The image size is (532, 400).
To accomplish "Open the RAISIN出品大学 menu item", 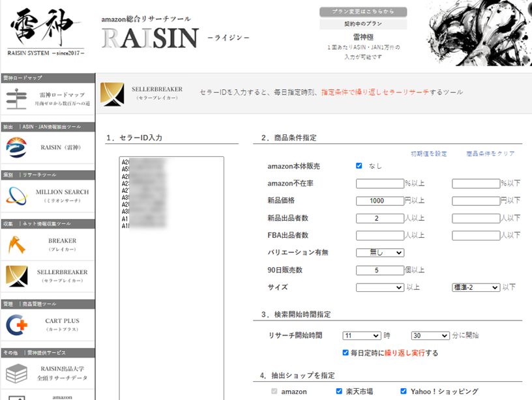I will click(x=48, y=373).
